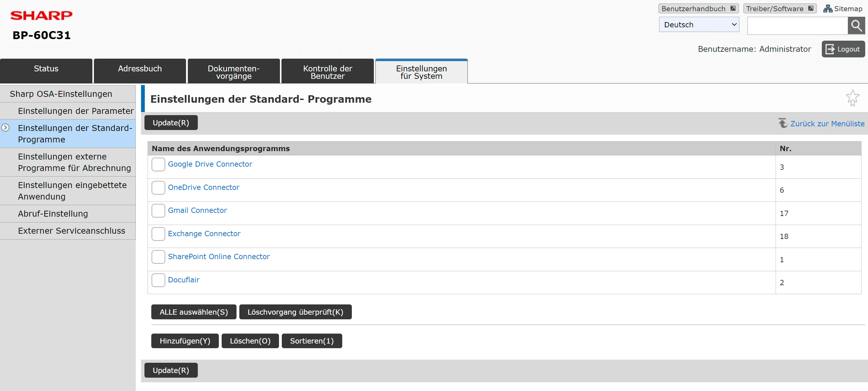The height and width of the screenshot is (391, 868).
Task: Collapse the Sharp OSA-Einstellungen menu section
Action: [61, 94]
